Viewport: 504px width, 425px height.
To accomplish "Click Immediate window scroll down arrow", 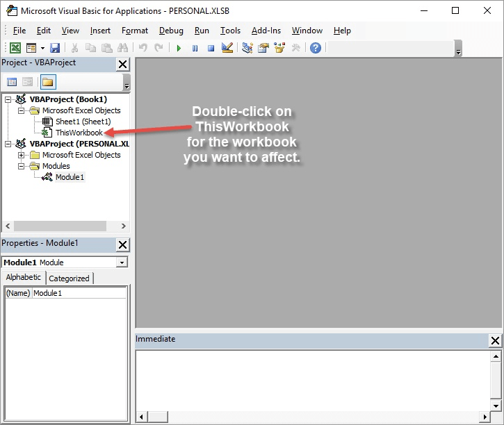I will (x=496, y=406).
